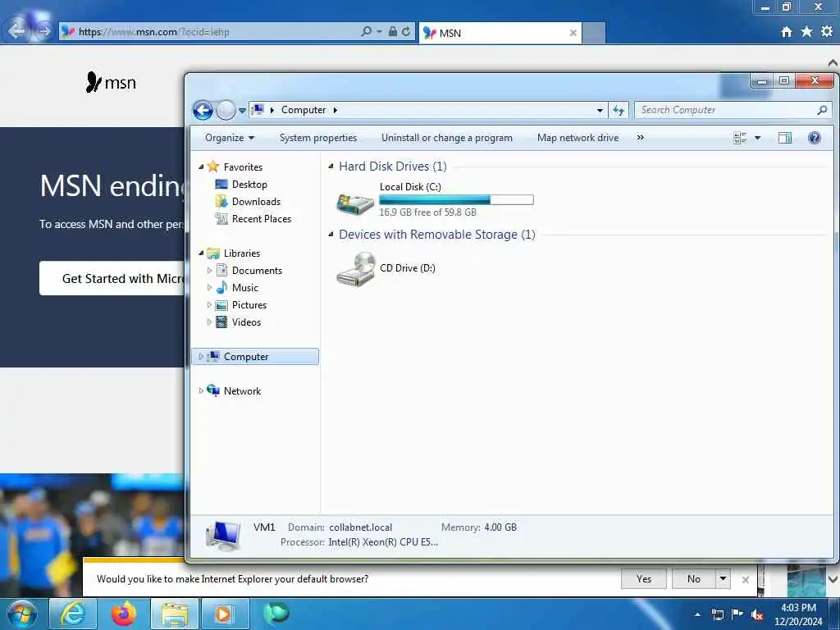Expand the Computer tree node
This screenshot has height=630, width=840.
pyautogui.click(x=201, y=356)
